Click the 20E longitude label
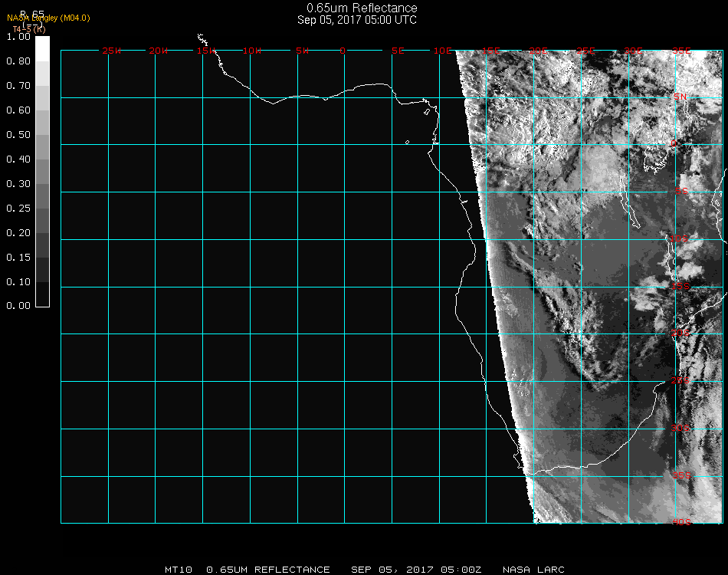The image size is (728, 575). [x=539, y=51]
